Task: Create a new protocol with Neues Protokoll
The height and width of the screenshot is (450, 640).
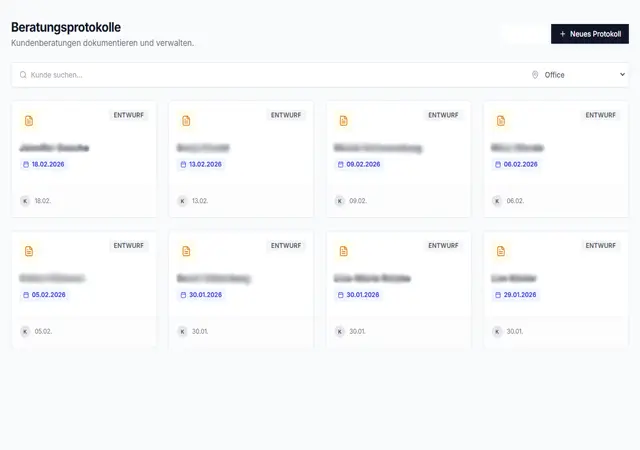Action: 589,34
